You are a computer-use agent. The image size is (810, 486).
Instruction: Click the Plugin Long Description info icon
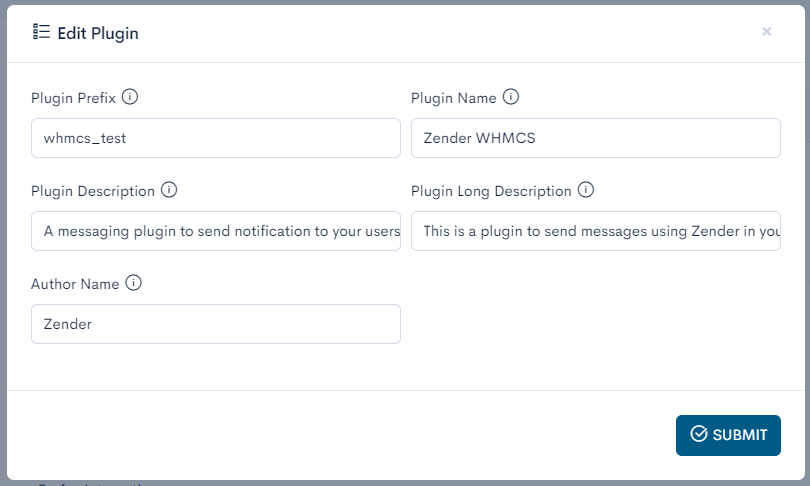coord(586,190)
